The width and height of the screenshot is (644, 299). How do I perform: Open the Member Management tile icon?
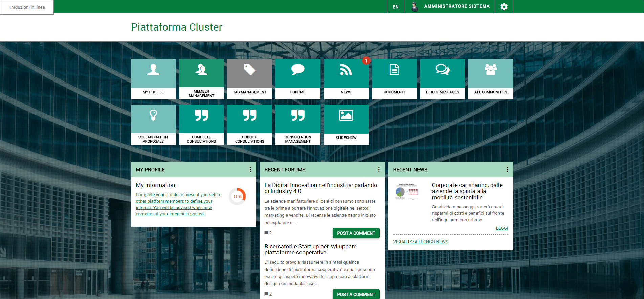point(201,70)
